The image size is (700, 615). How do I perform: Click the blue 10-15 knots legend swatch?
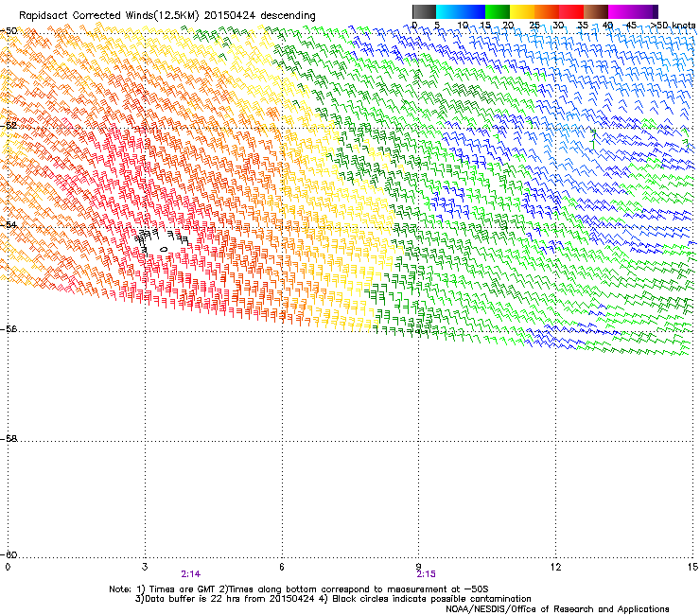click(473, 11)
